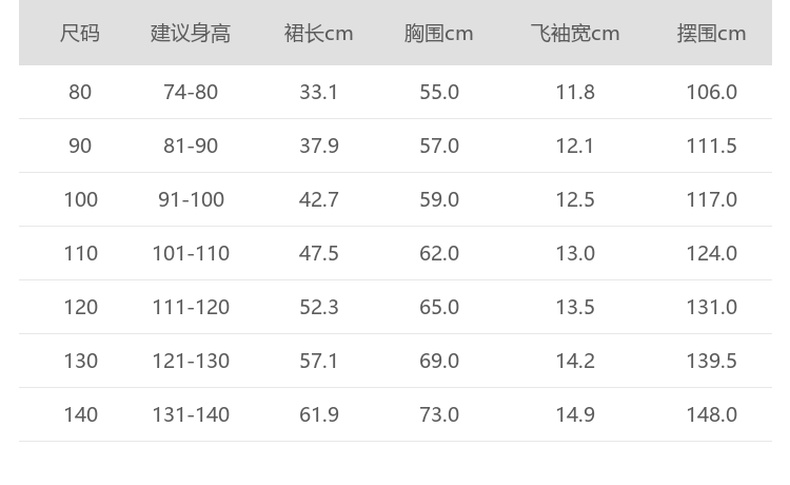790x485 pixels.
Task: Select the 12.1 sleeve width value
Action: point(575,146)
